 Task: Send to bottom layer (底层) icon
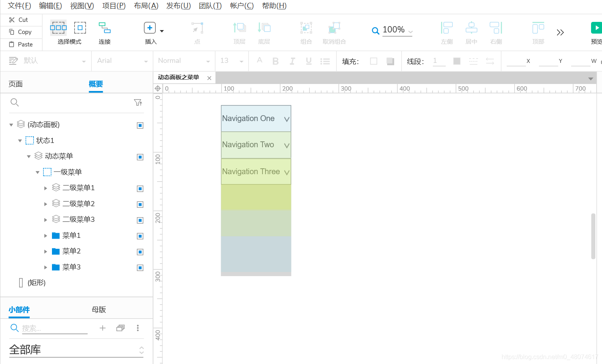pyautogui.click(x=264, y=28)
